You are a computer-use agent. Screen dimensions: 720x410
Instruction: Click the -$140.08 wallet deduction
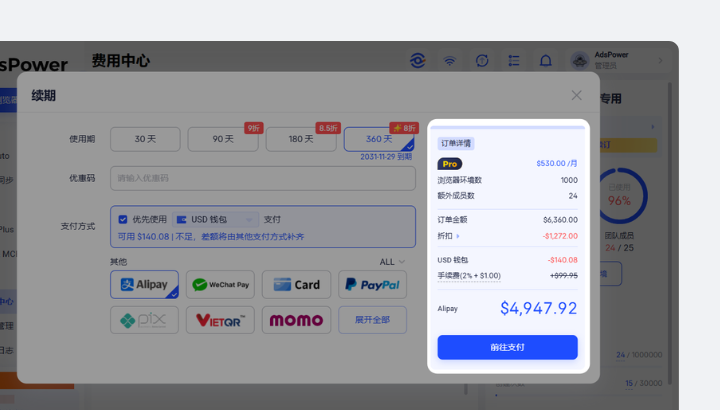point(562,260)
